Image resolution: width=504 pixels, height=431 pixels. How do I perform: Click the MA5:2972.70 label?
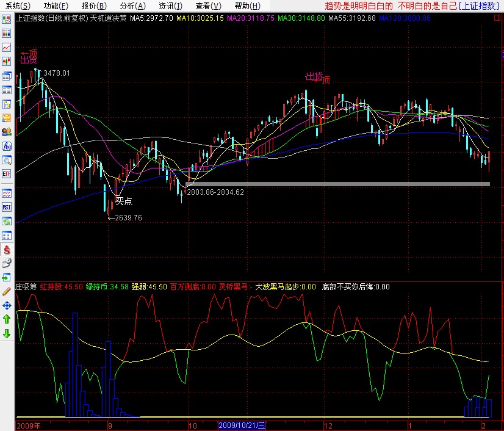tap(151, 18)
